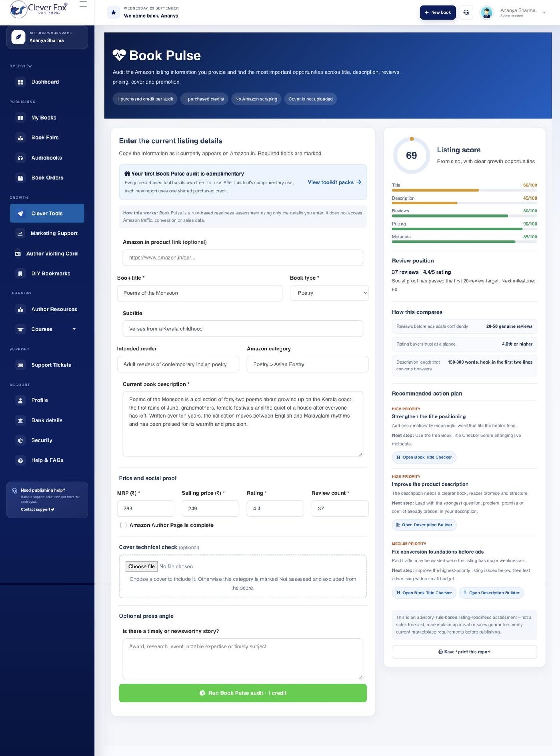Follow the View toolkit packs link
The width and height of the screenshot is (560, 756).
(335, 182)
